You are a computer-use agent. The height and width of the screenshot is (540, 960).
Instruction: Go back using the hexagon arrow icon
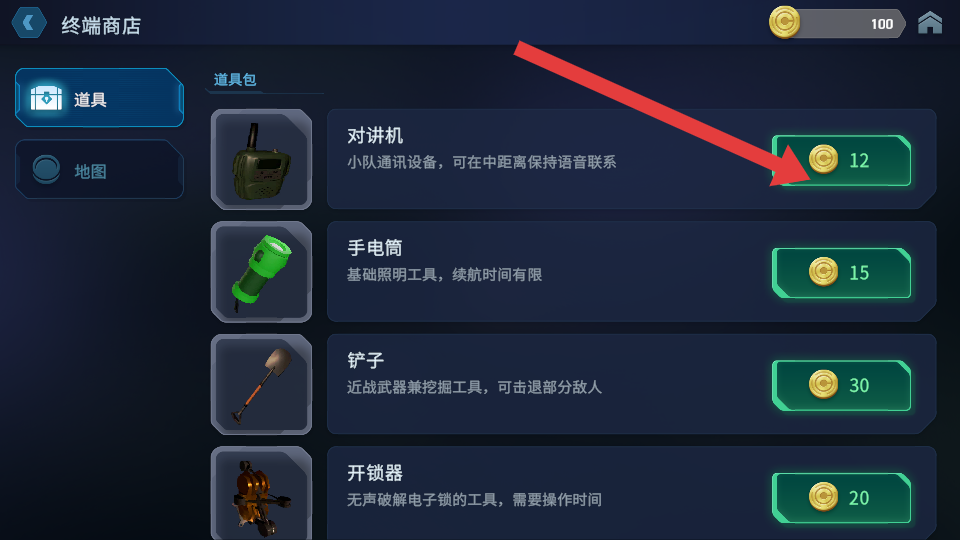click(29, 23)
